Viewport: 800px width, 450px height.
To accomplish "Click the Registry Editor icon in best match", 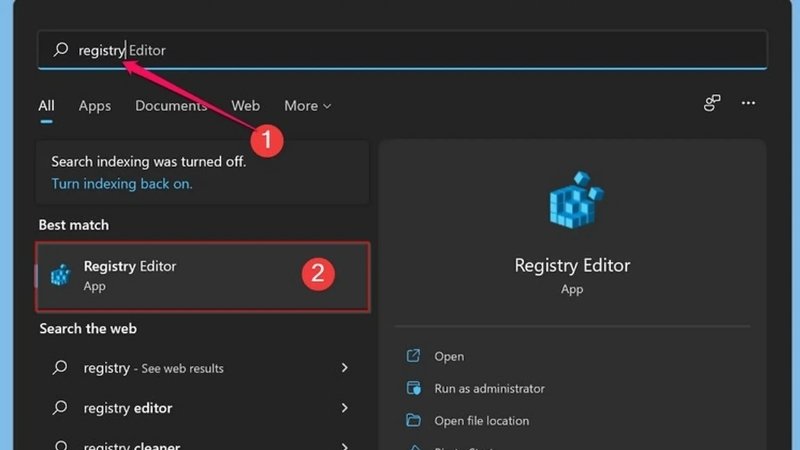I will click(x=60, y=275).
